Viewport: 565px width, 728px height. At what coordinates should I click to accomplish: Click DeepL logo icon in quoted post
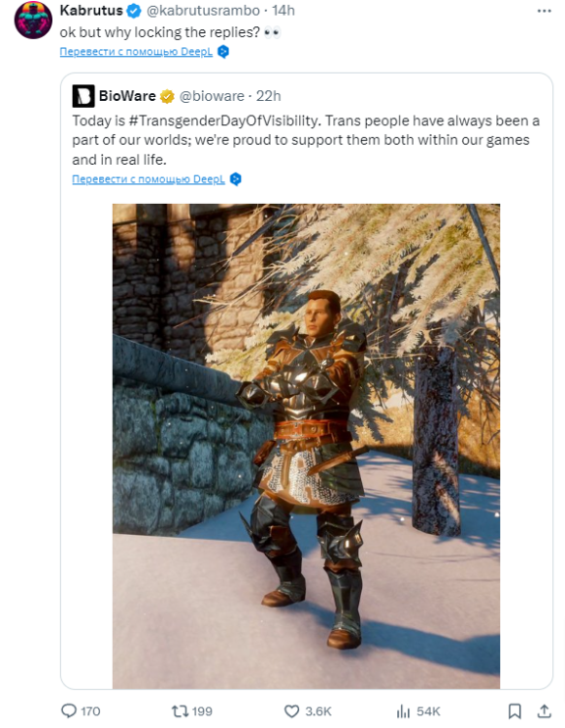coord(236,179)
